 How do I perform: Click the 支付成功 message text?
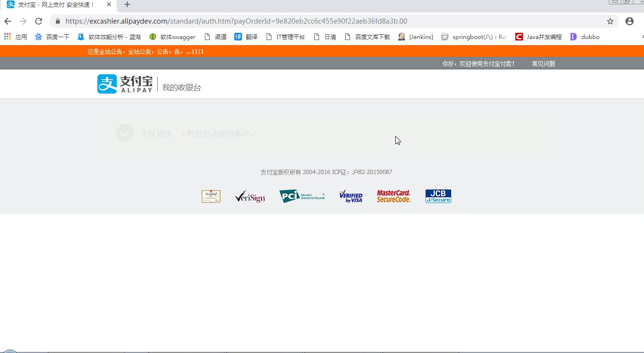[197, 134]
